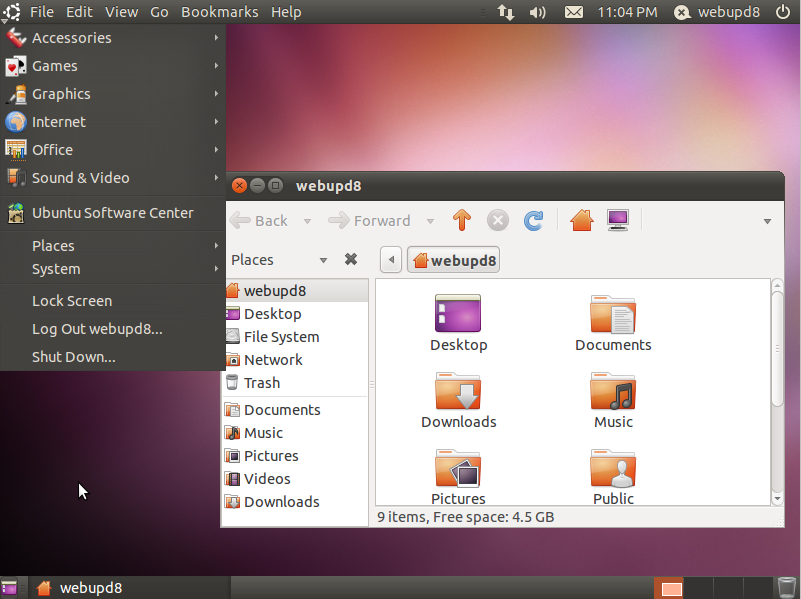The image size is (801, 599).
Task: Open the Back history dropdown arrow
Action: (307, 221)
